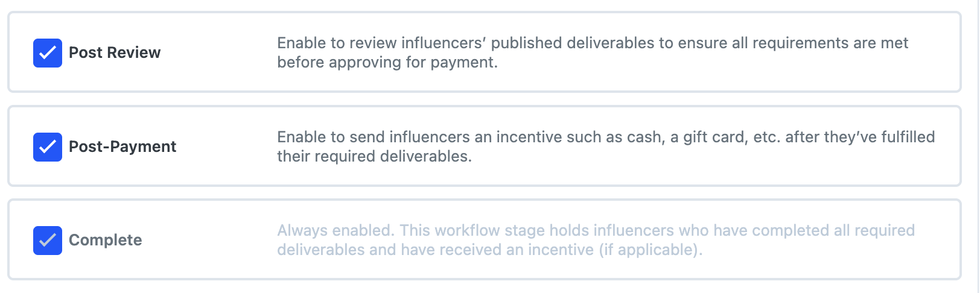Click "their required deliverables" text line

374,157
